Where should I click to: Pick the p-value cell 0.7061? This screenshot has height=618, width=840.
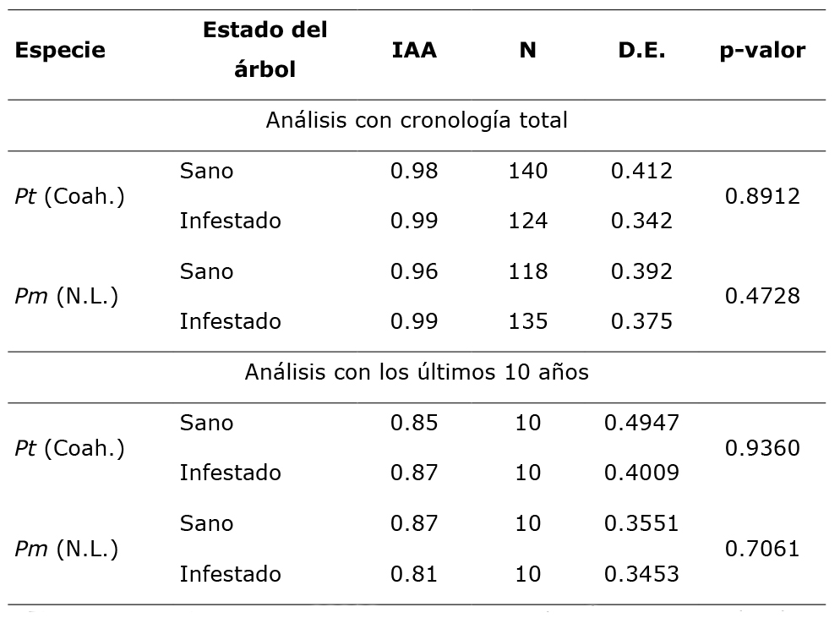click(x=762, y=549)
